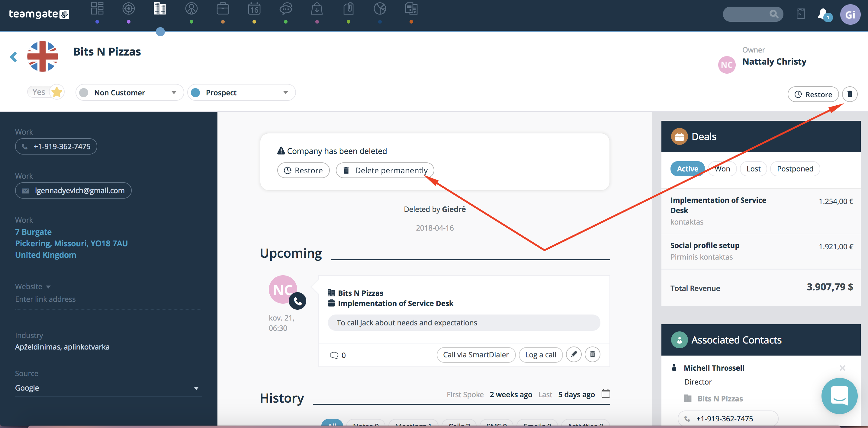The width and height of the screenshot is (868, 428).
Task: Select the Won deals tab
Action: [x=722, y=169]
